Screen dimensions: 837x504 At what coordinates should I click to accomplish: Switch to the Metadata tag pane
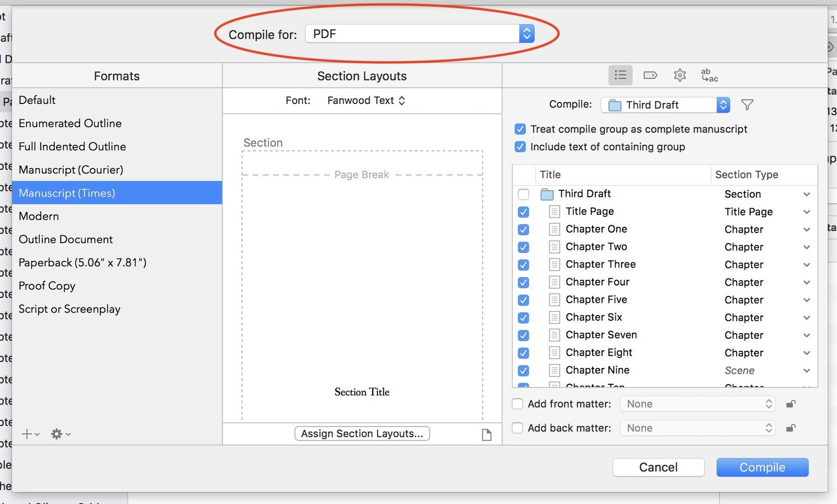(650, 75)
